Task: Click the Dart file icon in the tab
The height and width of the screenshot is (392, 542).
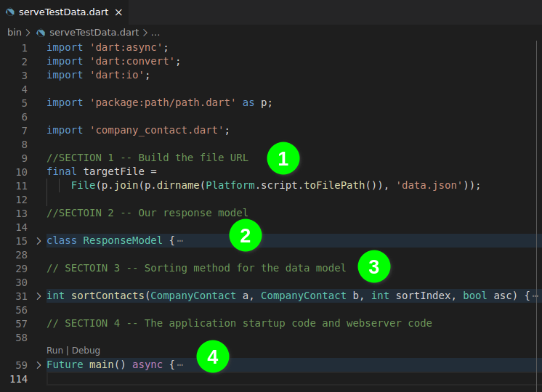Action: 10,12
